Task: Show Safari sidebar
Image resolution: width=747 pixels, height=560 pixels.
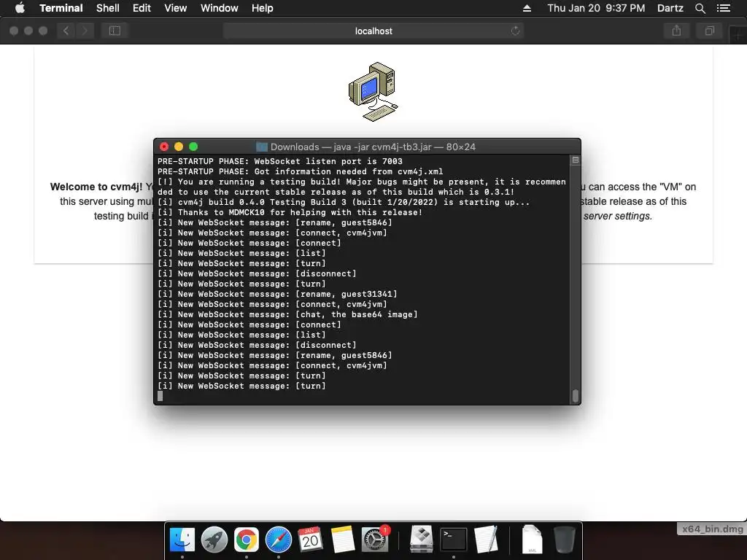Action: tap(115, 31)
